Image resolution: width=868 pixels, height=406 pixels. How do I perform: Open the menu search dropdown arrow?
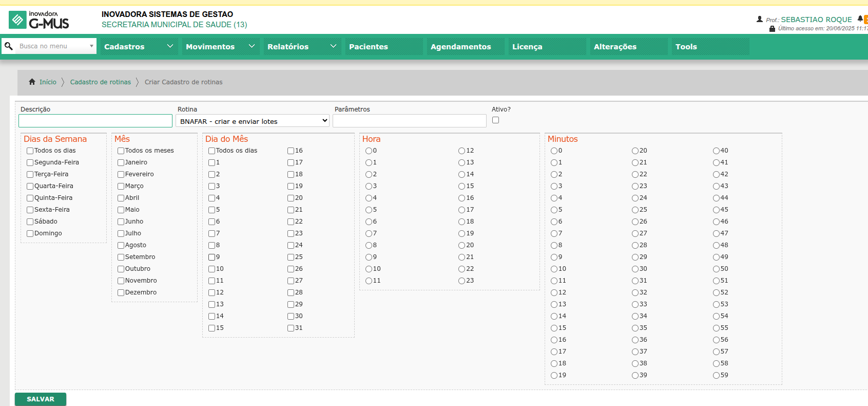(x=91, y=46)
